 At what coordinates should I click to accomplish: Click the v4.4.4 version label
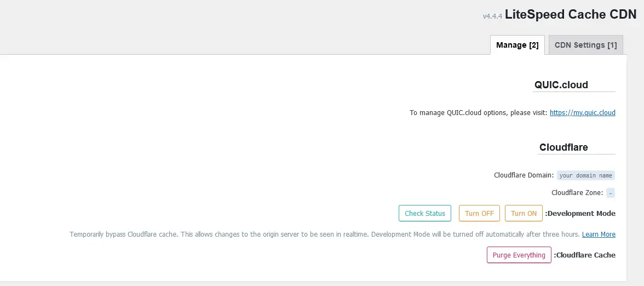click(x=492, y=16)
